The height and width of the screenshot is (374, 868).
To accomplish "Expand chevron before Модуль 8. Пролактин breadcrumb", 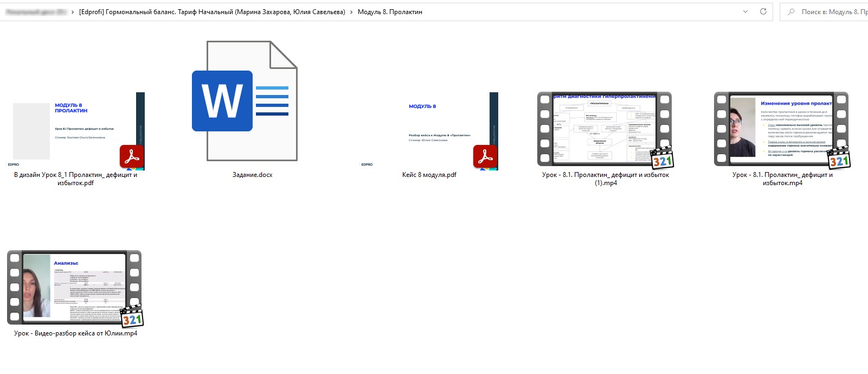I will point(351,12).
